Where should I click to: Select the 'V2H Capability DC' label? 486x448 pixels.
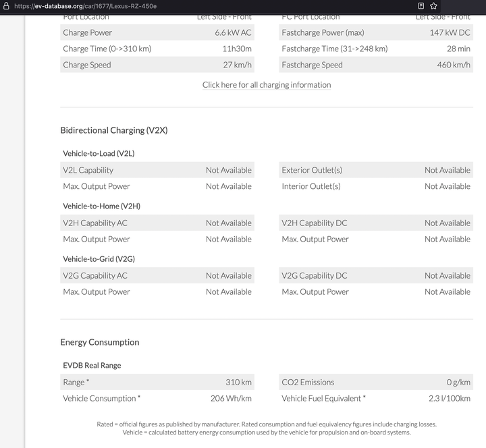(315, 223)
